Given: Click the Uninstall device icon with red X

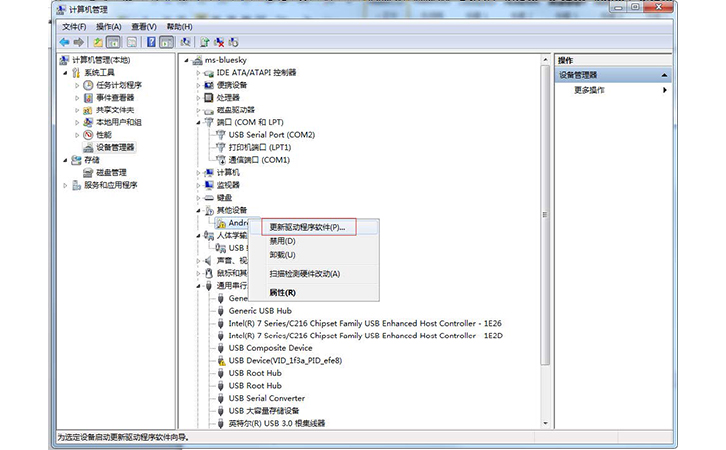Looking at the screenshot, I should pyautogui.click(x=219, y=43).
